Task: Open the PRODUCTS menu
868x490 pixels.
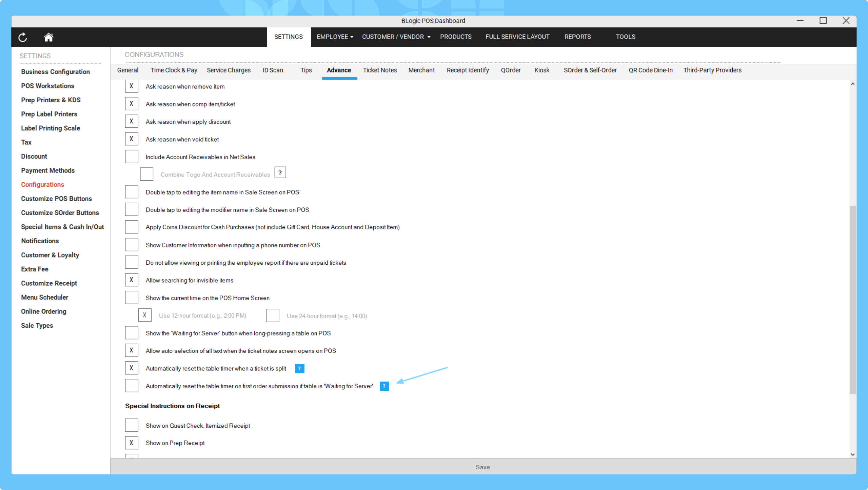Action: (x=456, y=37)
